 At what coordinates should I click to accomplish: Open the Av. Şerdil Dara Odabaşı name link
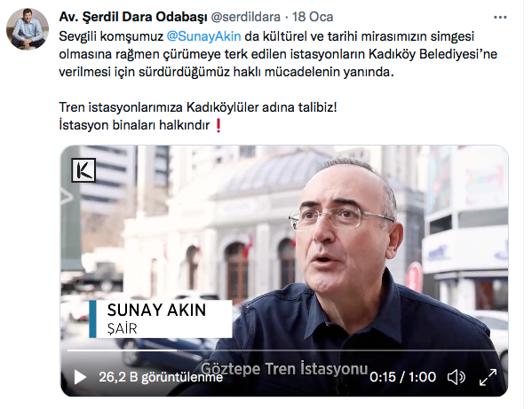[x=133, y=17]
